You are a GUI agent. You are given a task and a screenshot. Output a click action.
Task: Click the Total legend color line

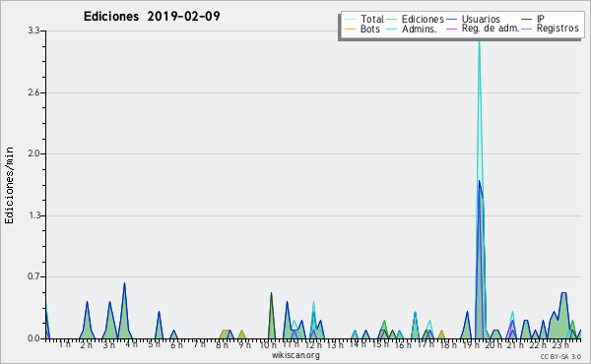click(x=350, y=20)
